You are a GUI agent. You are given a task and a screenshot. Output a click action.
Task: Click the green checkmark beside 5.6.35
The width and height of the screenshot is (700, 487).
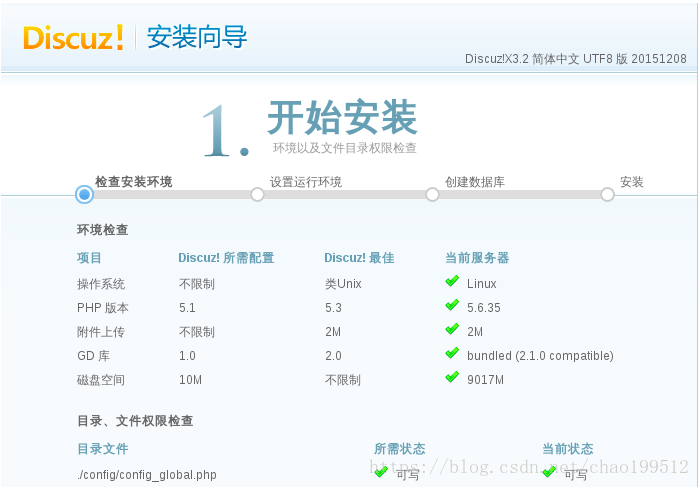[452, 305]
